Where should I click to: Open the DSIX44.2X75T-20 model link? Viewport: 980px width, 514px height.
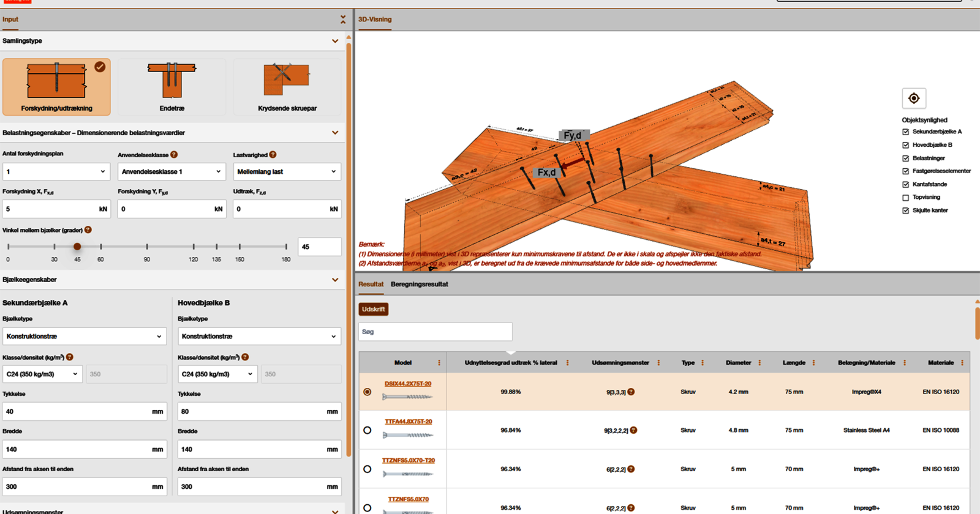(x=408, y=384)
